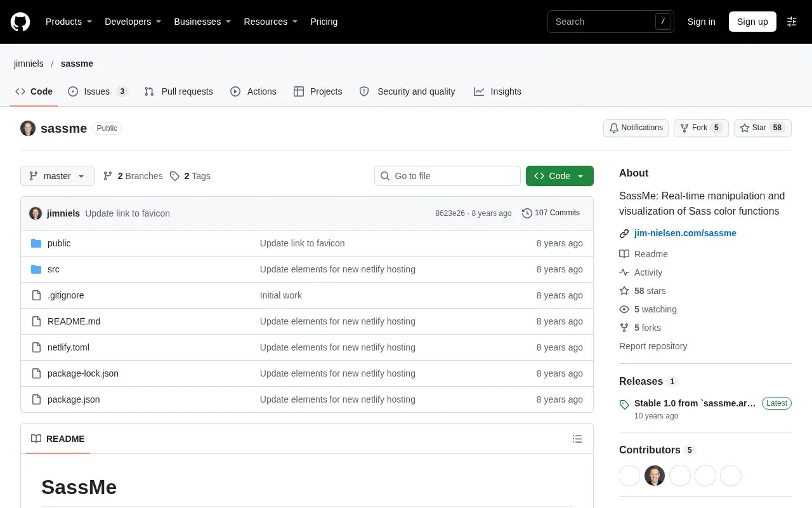812x508 pixels.
Task: Click the Sign up button
Action: pyautogui.click(x=752, y=22)
